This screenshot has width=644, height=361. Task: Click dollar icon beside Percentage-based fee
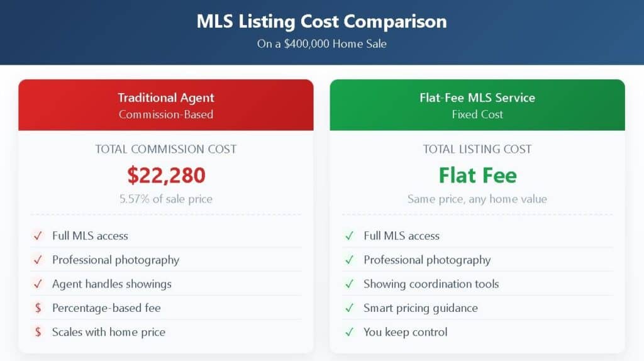tap(38, 308)
